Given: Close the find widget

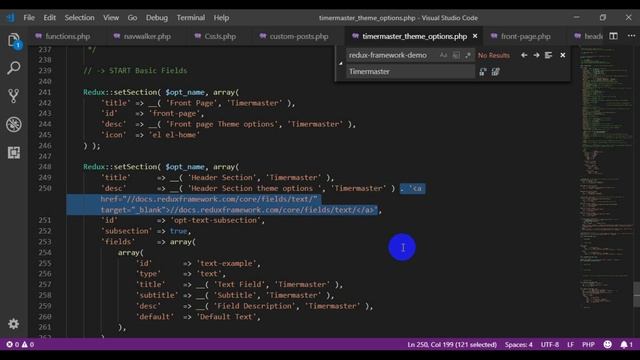Looking at the screenshot, I should [563, 55].
